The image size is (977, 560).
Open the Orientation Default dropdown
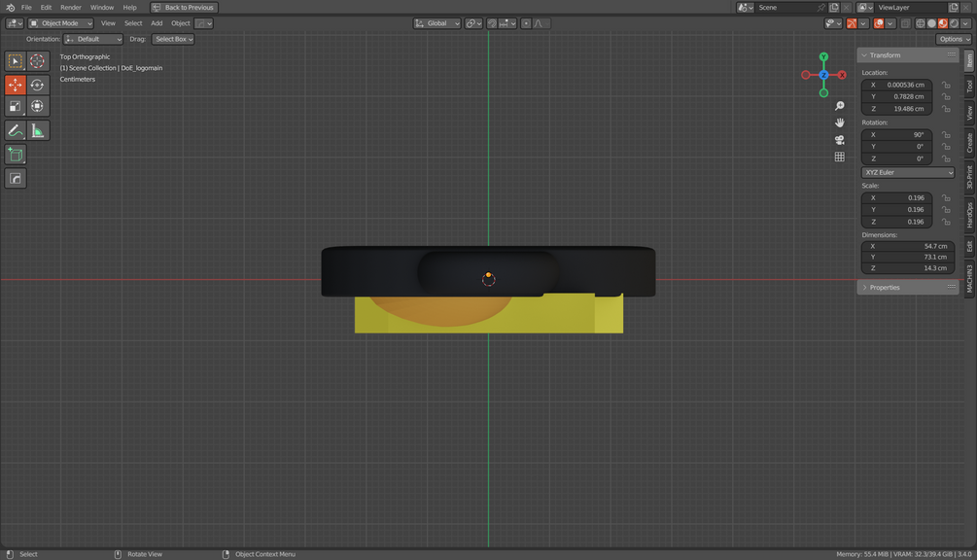click(x=93, y=39)
